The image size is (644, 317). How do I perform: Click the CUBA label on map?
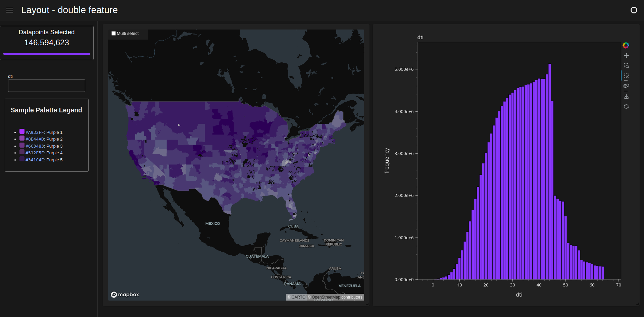pyautogui.click(x=293, y=226)
